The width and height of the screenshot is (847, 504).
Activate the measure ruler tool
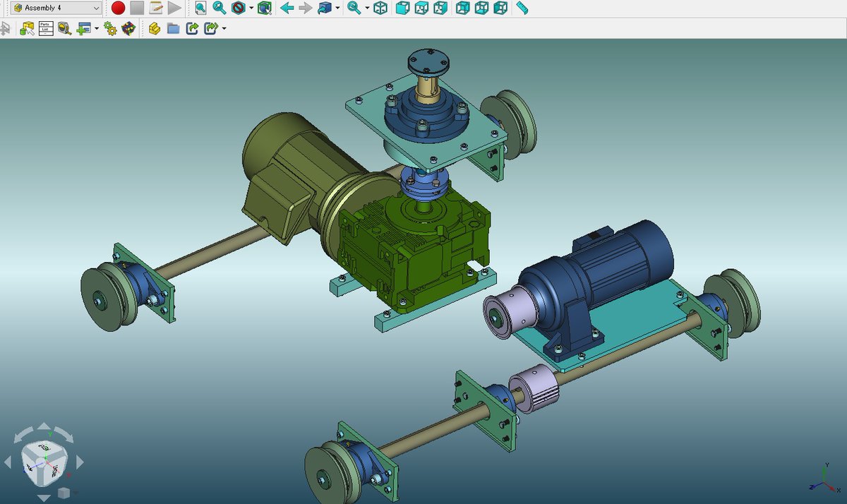(522, 8)
